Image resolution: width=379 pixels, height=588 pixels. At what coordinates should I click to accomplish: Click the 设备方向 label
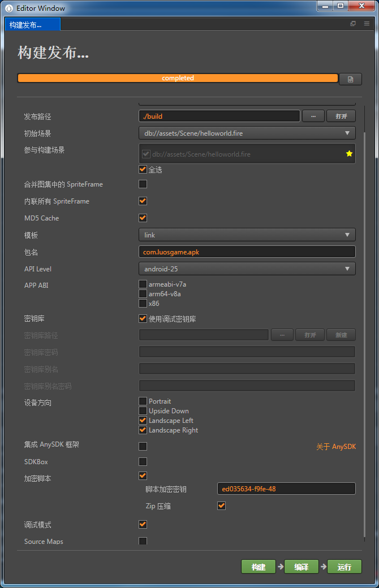point(37,403)
